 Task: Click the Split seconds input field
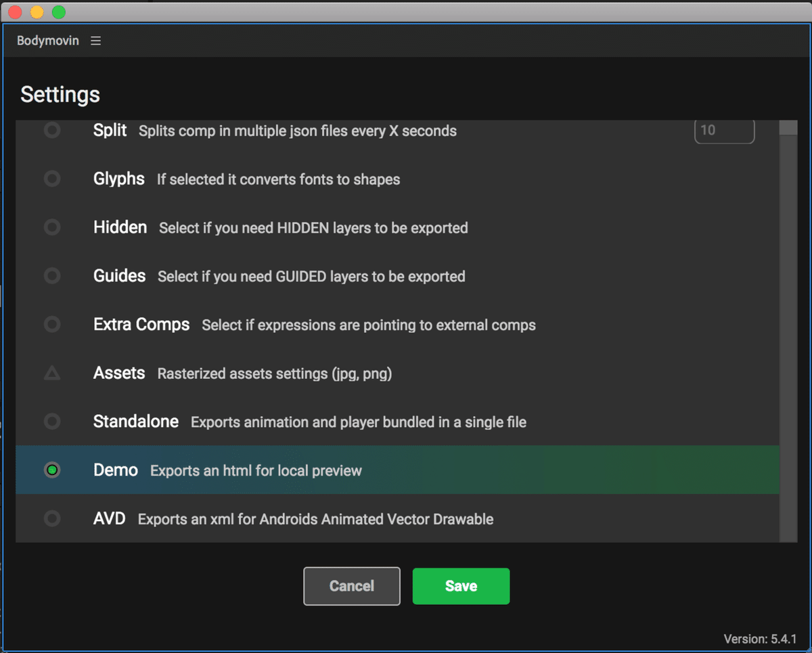[724, 131]
